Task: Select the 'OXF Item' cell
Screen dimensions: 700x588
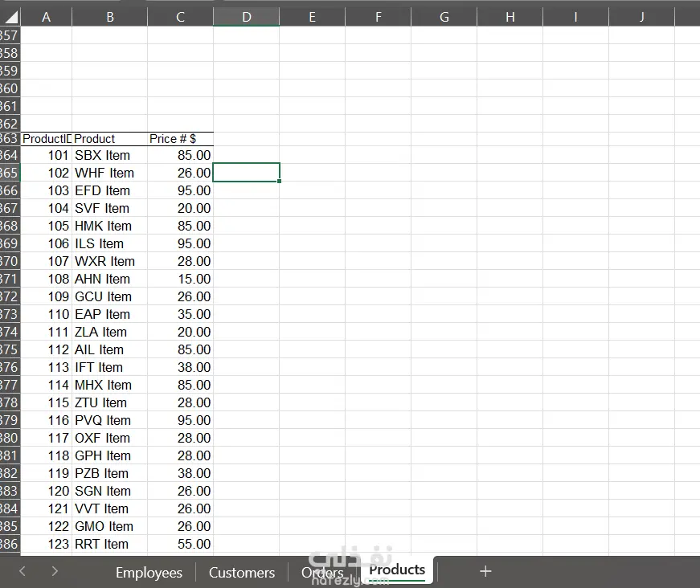Action: pyautogui.click(x=110, y=438)
